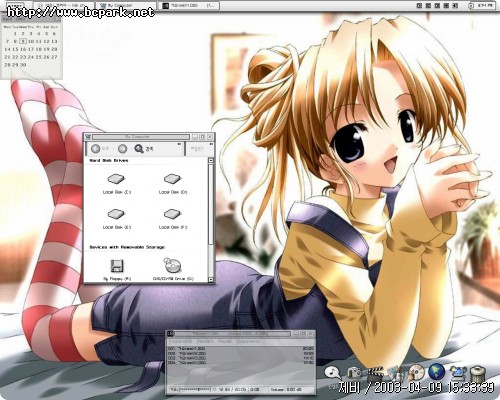Click the seek bar in the music player
Viewport: 500px width, 400px height.
[x=195, y=389]
